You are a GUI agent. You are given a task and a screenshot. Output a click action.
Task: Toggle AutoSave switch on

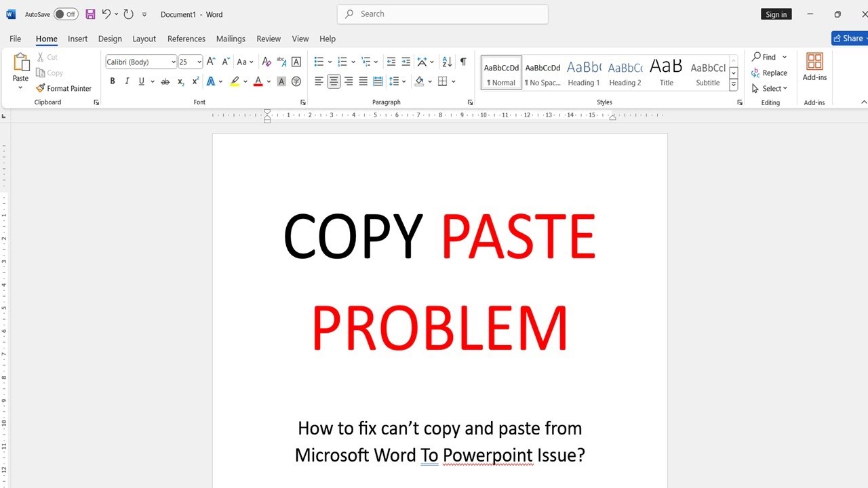point(66,14)
